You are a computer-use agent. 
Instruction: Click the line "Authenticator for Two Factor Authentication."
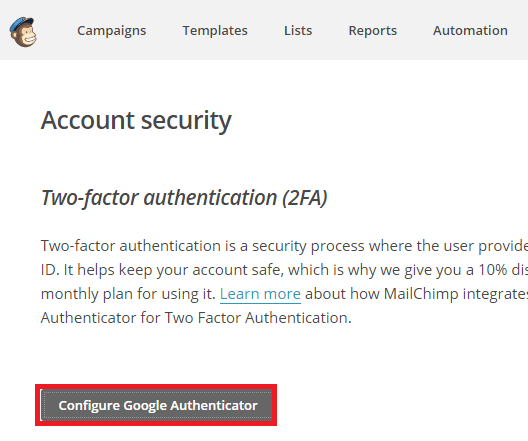click(x=196, y=317)
